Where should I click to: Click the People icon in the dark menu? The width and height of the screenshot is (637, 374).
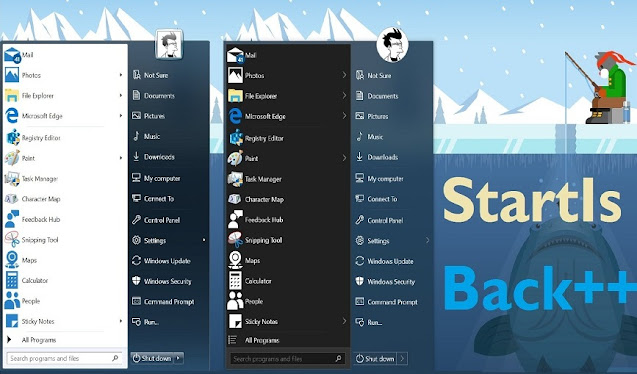[235, 301]
